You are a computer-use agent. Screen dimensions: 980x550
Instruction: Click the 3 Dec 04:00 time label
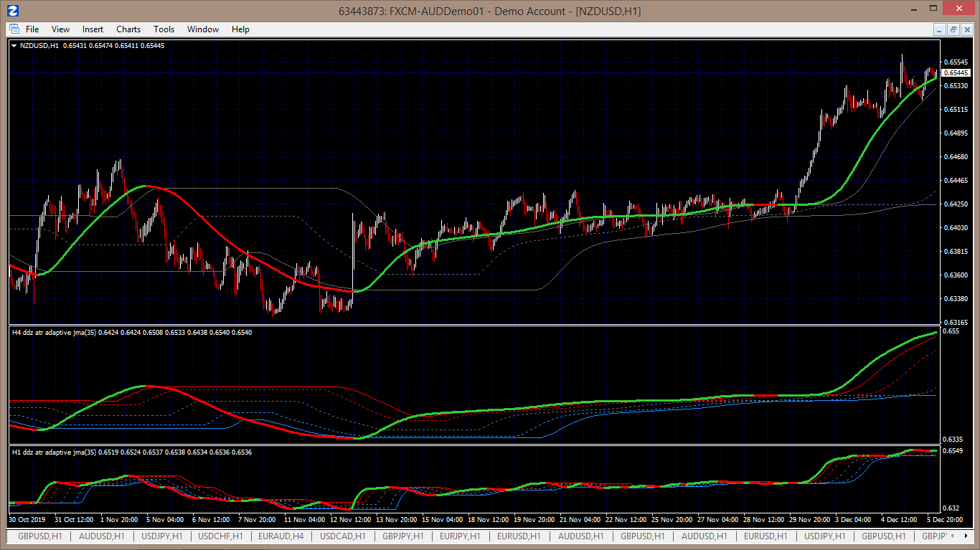(854, 519)
